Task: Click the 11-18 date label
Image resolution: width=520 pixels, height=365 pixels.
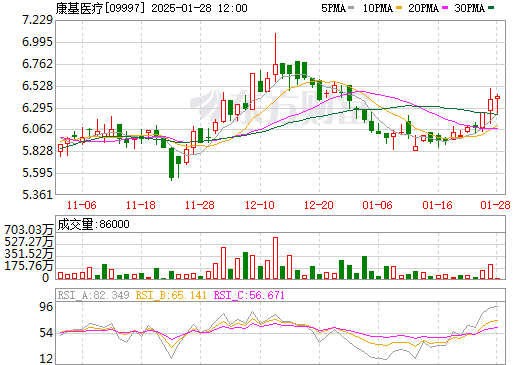Action: coord(141,205)
